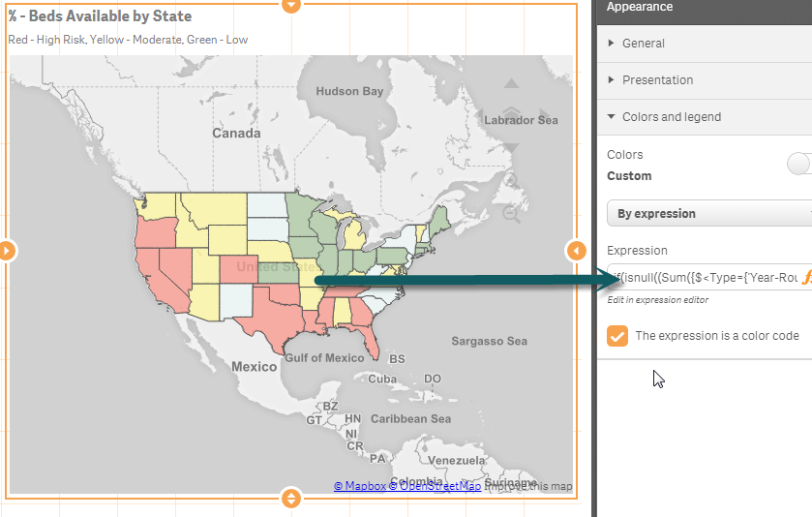Select the Montana region on the map

tap(218, 208)
